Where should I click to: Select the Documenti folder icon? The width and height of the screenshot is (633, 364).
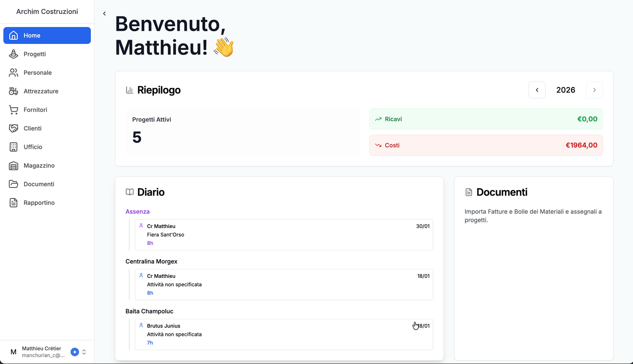[x=13, y=184]
